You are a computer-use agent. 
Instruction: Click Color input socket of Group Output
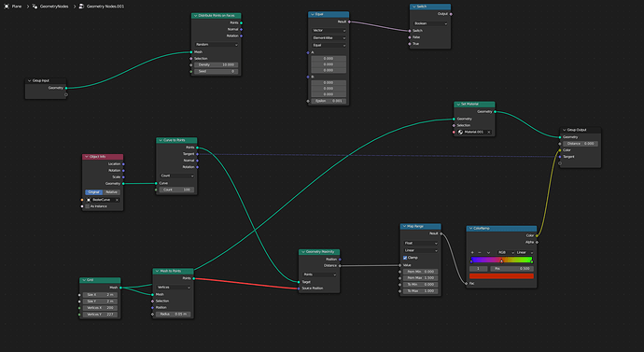(560, 150)
